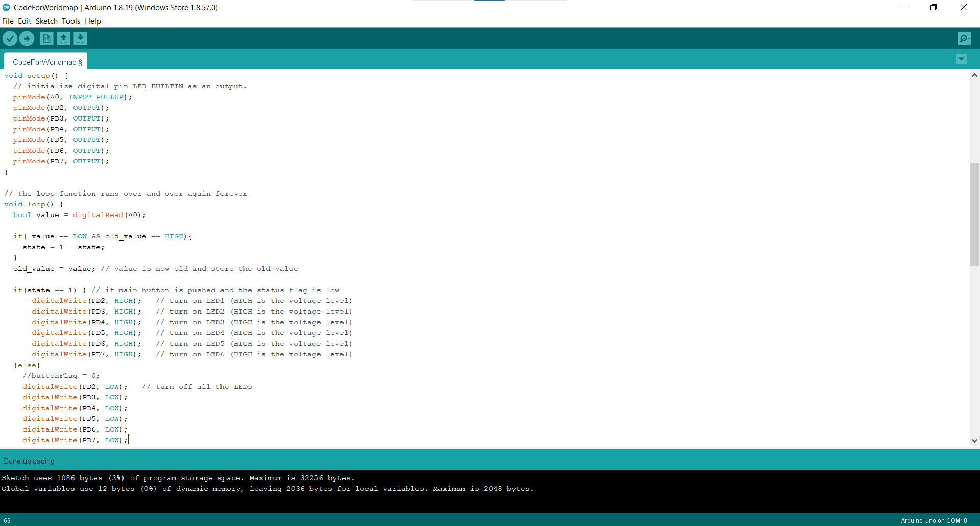The width and height of the screenshot is (980, 526).
Task: Open the Tools menu
Action: (x=71, y=21)
